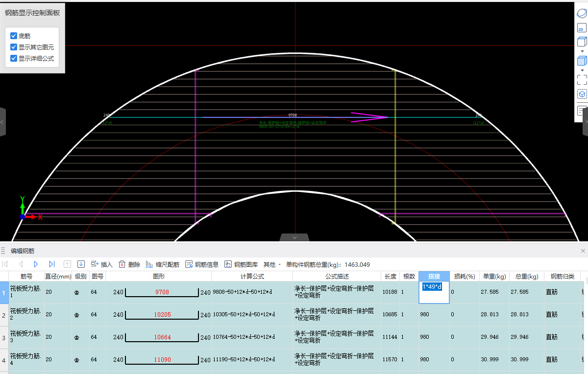Uncheck the 底筋 checkbox
This screenshot has width=588, height=374.
[14, 36]
